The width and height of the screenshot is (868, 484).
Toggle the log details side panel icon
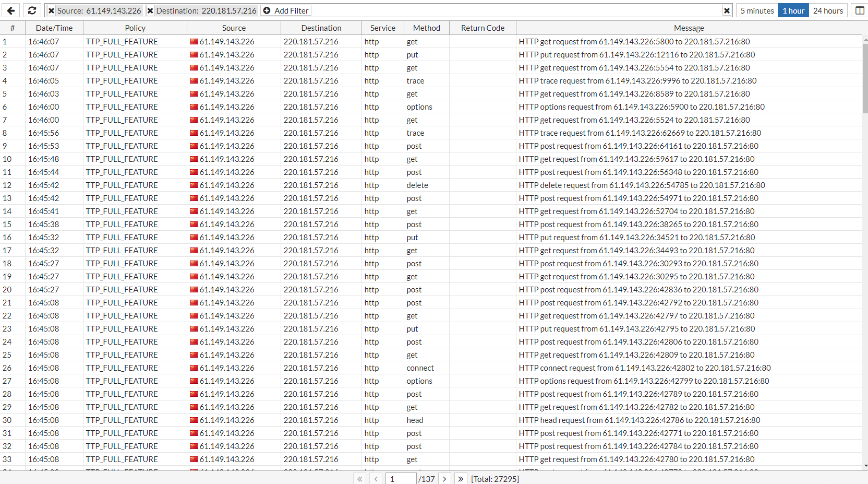(860, 10)
